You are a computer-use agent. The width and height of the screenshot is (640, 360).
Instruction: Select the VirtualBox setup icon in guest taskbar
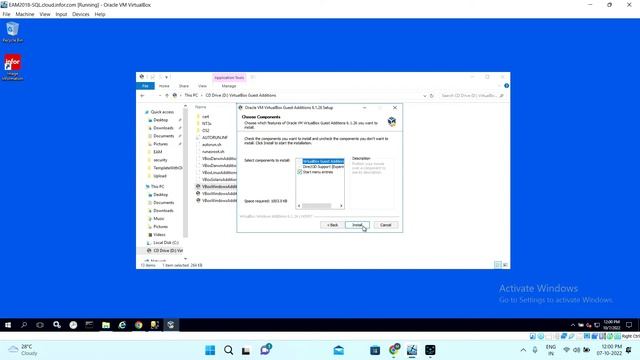click(x=171, y=325)
